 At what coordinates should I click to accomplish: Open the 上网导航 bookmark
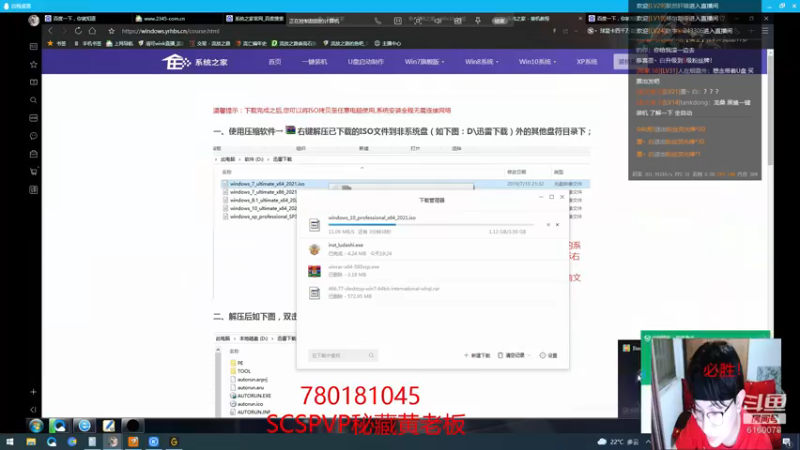pyautogui.click(x=119, y=43)
